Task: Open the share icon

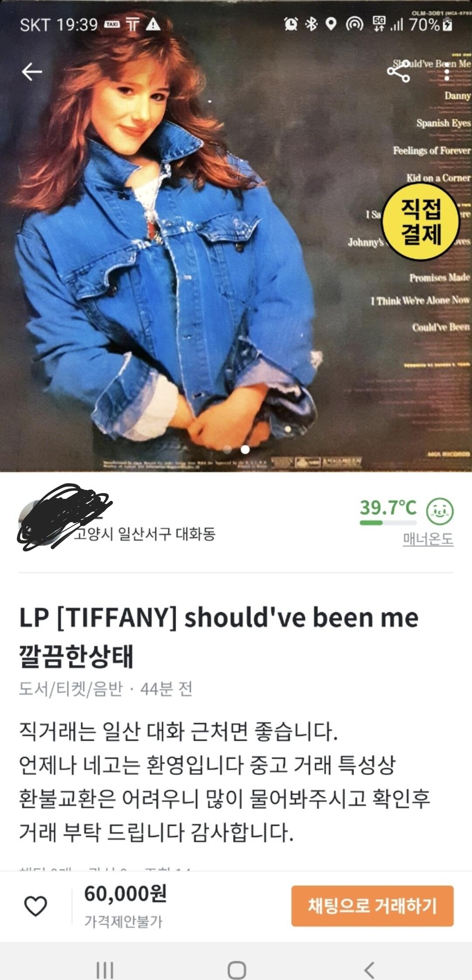Action: click(398, 72)
